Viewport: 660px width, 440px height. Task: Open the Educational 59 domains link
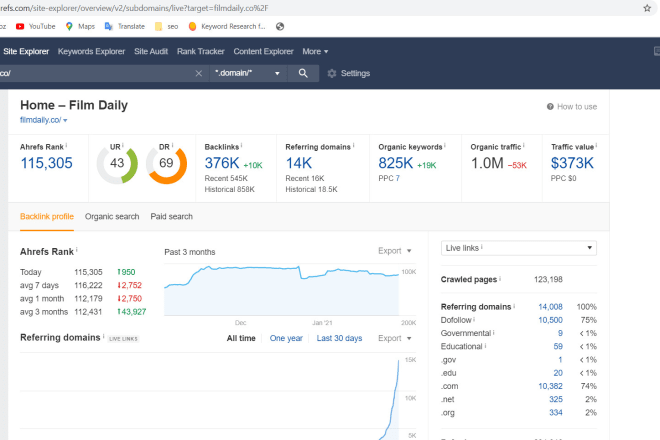click(558, 346)
